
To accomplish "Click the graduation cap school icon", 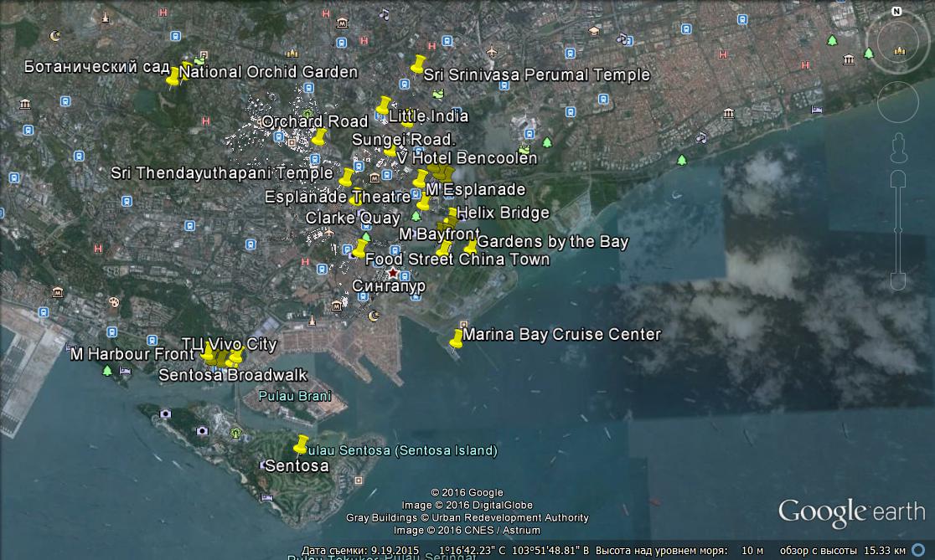I will tap(594, 31).
